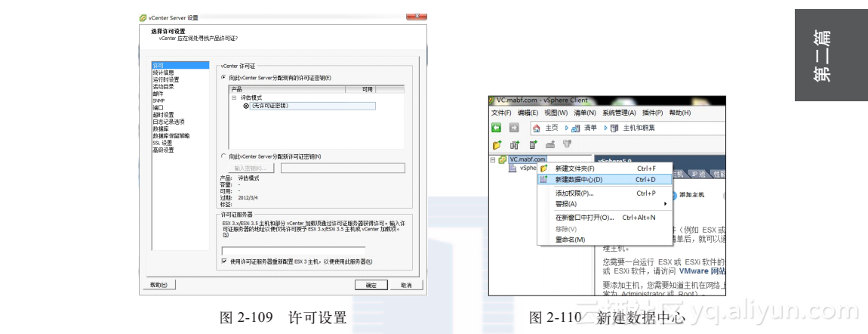
Task: Select 邮件 in the settings list
Action: pyautogui.click(x=180, y=94)
